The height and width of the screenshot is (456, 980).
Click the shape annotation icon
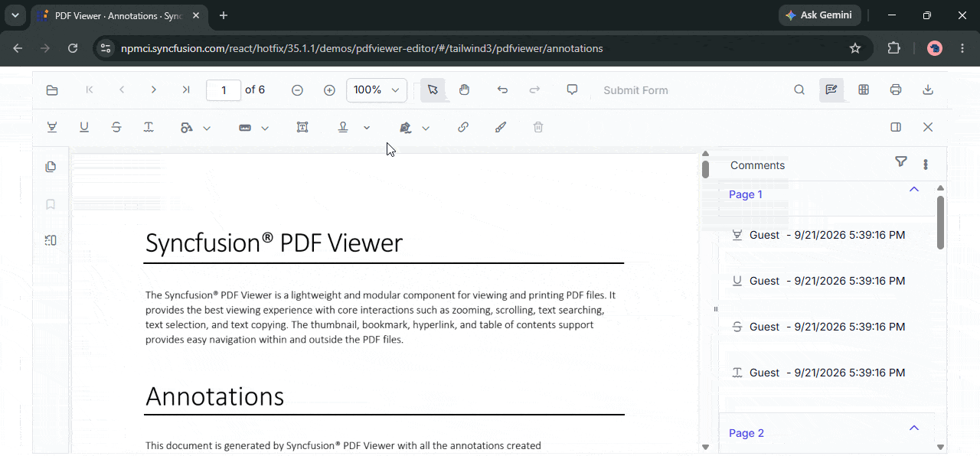pyautogui.click(x=187, y=128)
